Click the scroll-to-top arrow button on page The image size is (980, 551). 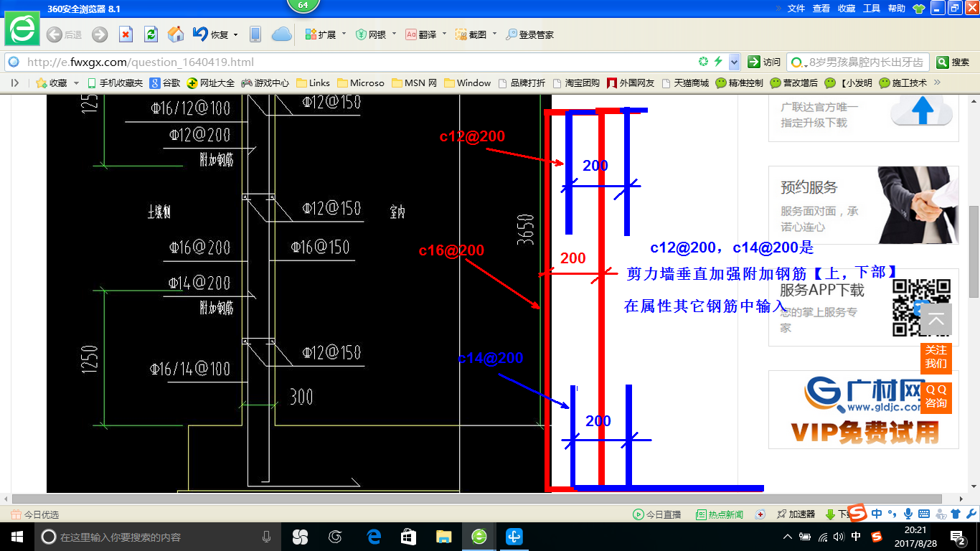[936, 321]
